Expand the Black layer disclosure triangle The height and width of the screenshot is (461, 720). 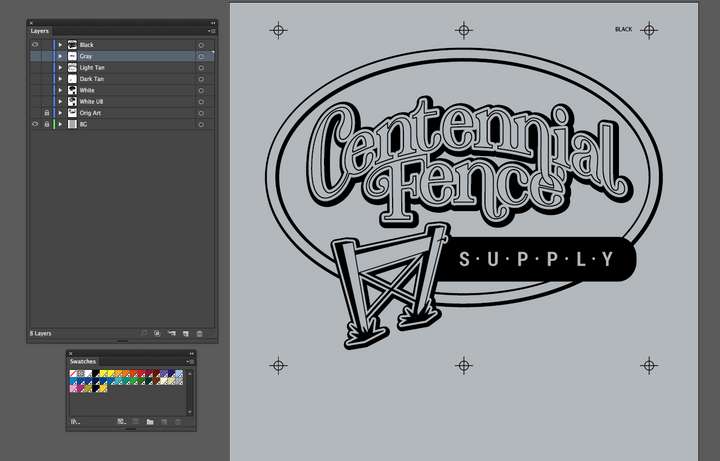coord(60,45)
